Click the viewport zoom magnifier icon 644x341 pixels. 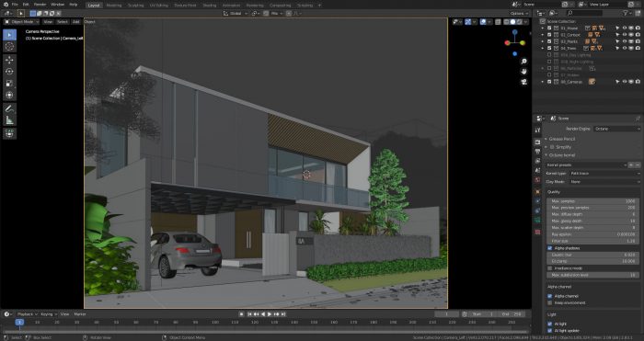(x=523, y=62)
